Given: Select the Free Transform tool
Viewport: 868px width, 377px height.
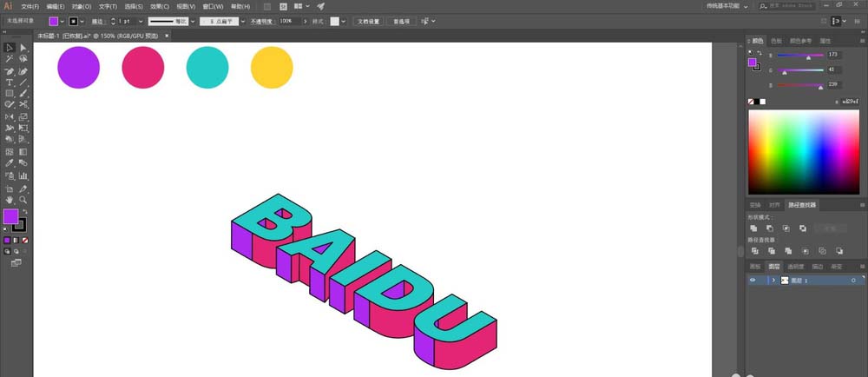Looking at the screenshot, I should coord(23,128).
